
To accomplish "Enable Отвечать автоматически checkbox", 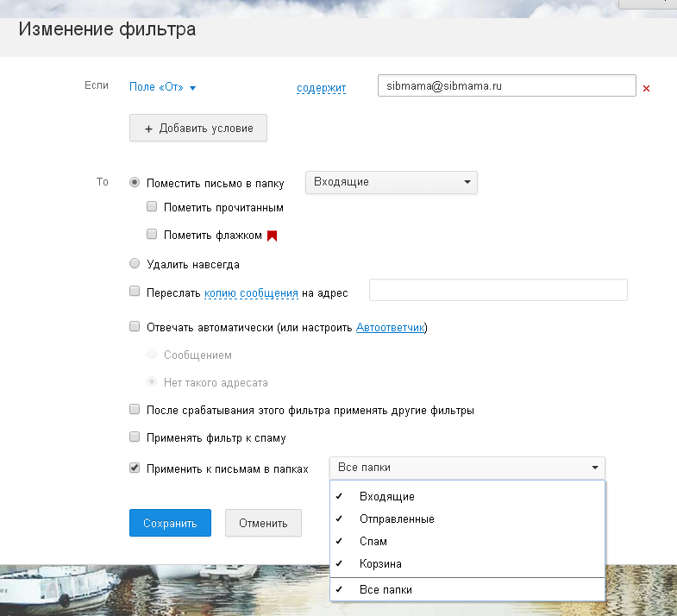I will 135,326.
